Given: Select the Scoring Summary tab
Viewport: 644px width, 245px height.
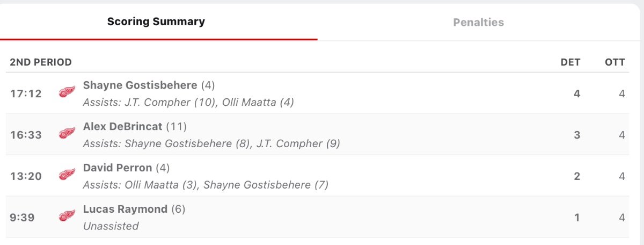Looking at the screenshot, I should coord(156,22).
